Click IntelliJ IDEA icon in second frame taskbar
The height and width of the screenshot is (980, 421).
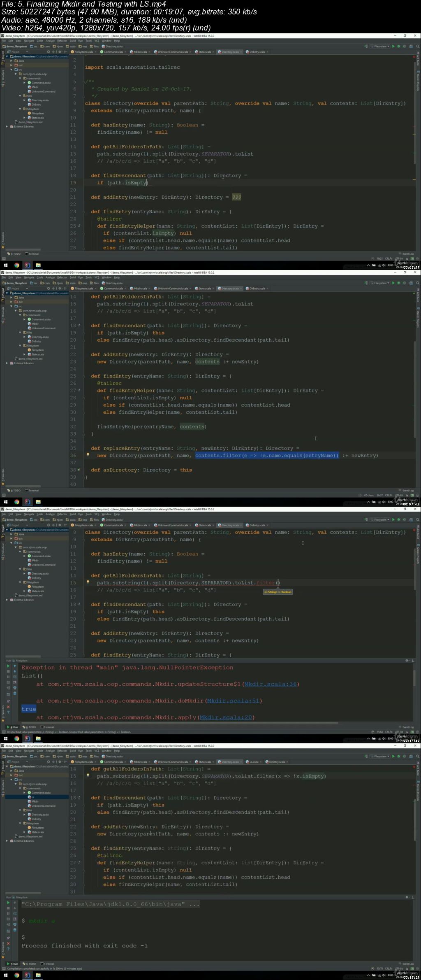click(x=27, y=502)
